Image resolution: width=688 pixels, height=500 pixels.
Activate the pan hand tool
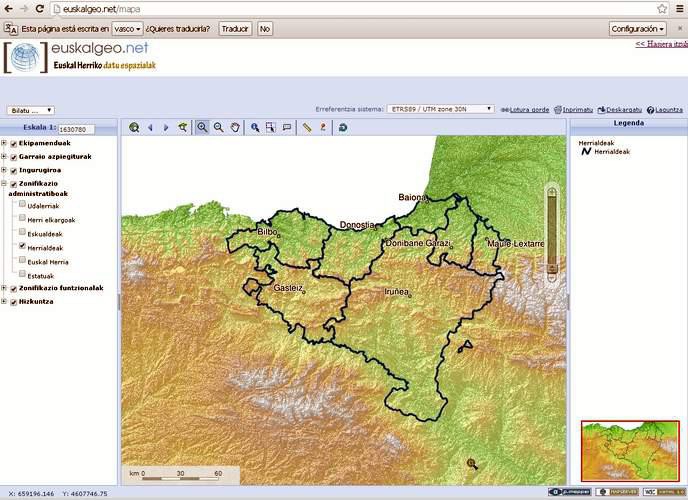[235, 127]
